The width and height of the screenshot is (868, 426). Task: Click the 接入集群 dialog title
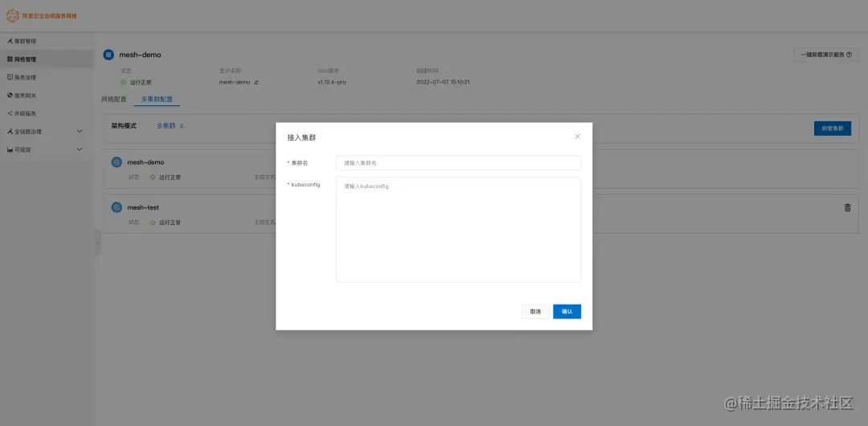click(x=301, y=137)
